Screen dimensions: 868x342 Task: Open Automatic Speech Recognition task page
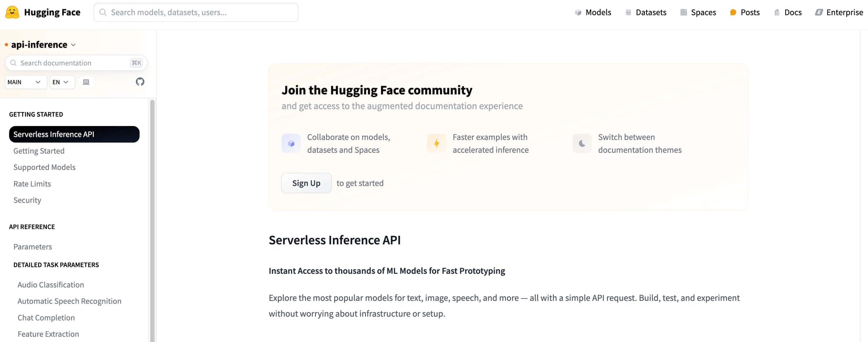[x=69, y=301]
